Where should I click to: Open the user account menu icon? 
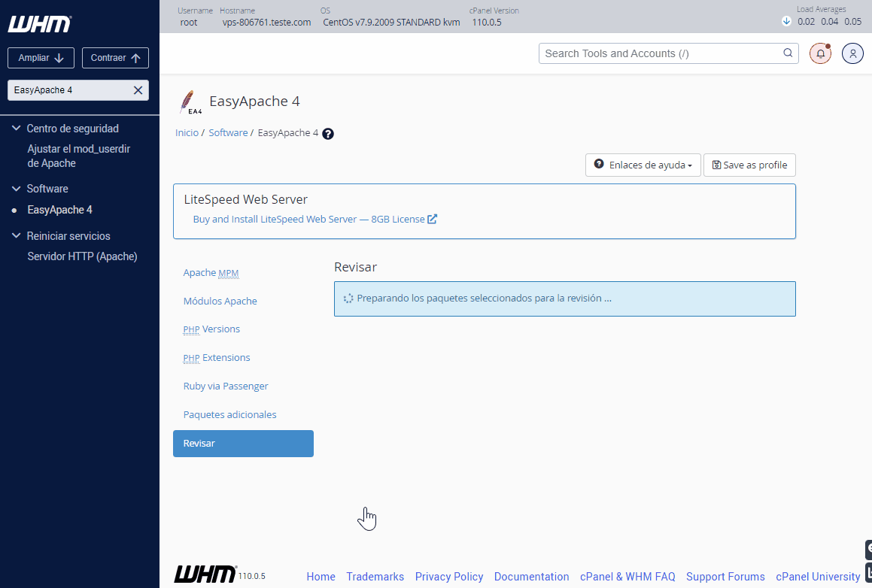852,53
